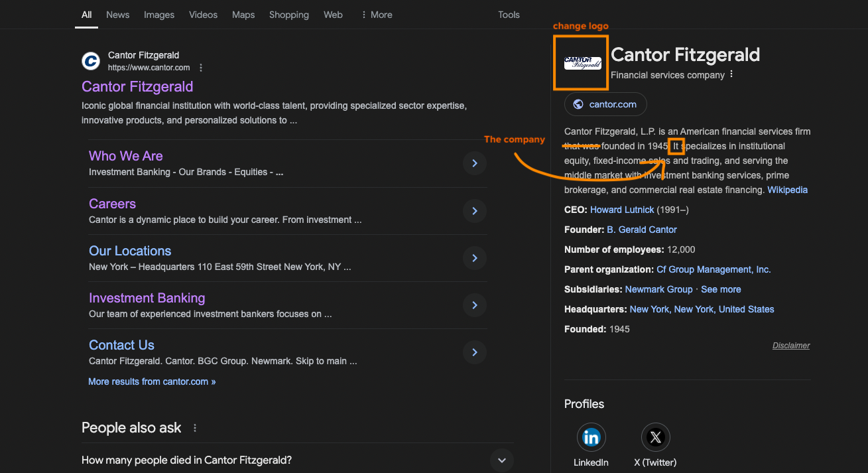
Task: Open the Contact Us link
Action: 121,345
